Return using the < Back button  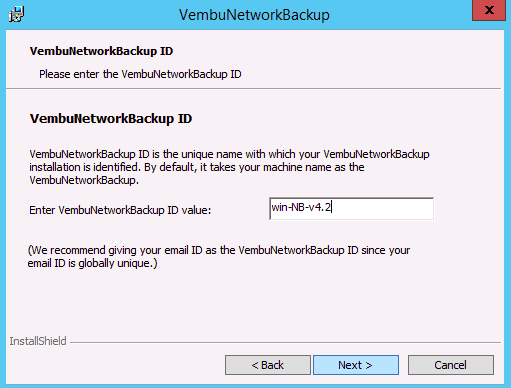268,365
